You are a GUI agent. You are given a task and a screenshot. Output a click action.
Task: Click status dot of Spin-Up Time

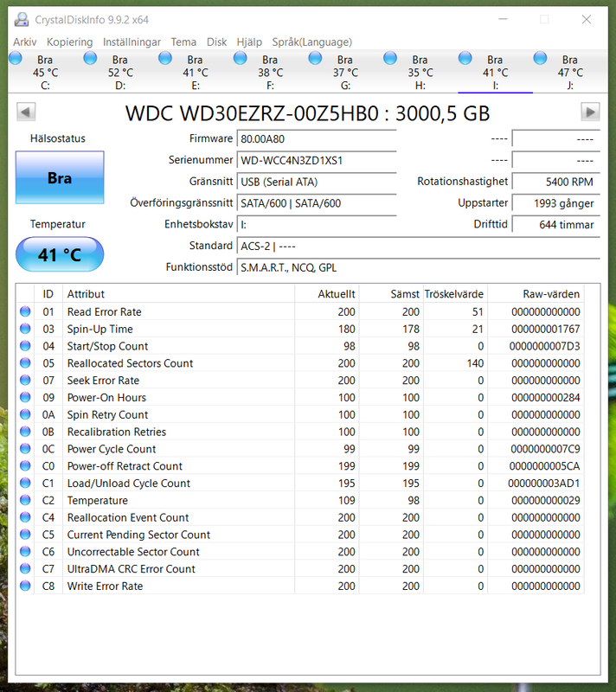click(25, 329)
